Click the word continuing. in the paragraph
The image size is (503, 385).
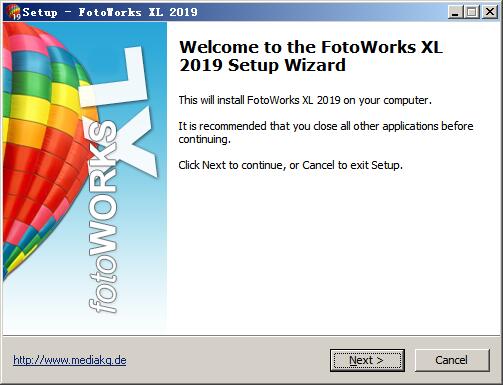coord(204,139)
